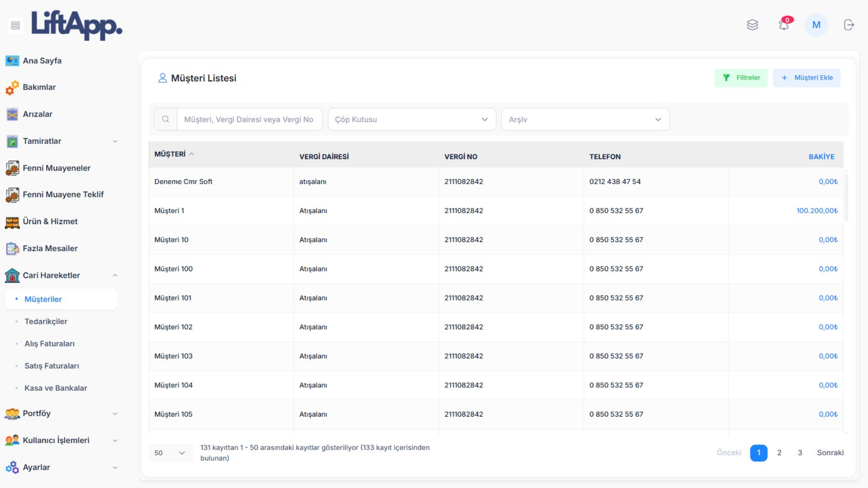Open the Ürün & Hizmet section

(50, 221)
